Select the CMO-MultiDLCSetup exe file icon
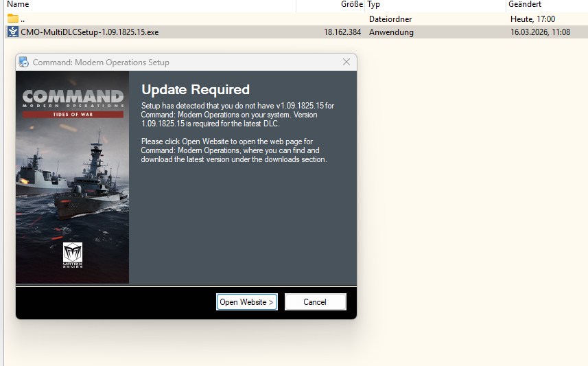Viewport: 588px width, 366px height. [13, 32]
